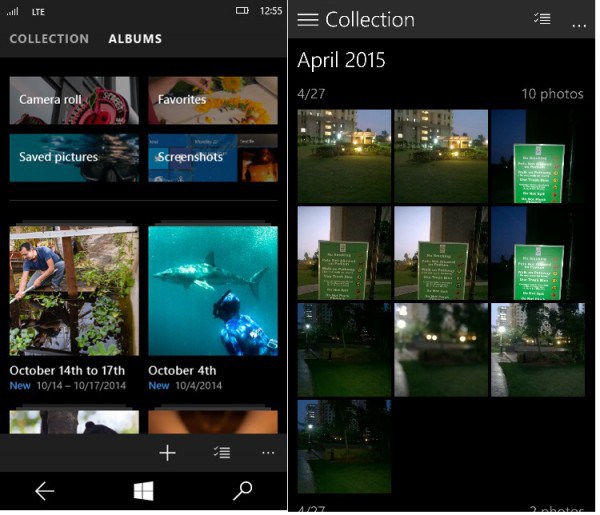Open the Favorites album
Image resolution: width=600 pixels, height=515 pixels.
coord(213,100)
